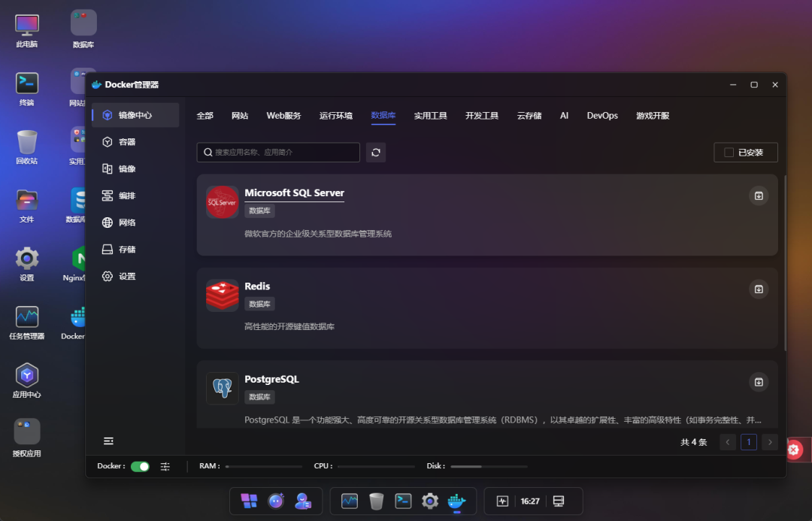Click the RAM usage bar
The height and width of the screenshot is (521, 812).
[264, 467]
